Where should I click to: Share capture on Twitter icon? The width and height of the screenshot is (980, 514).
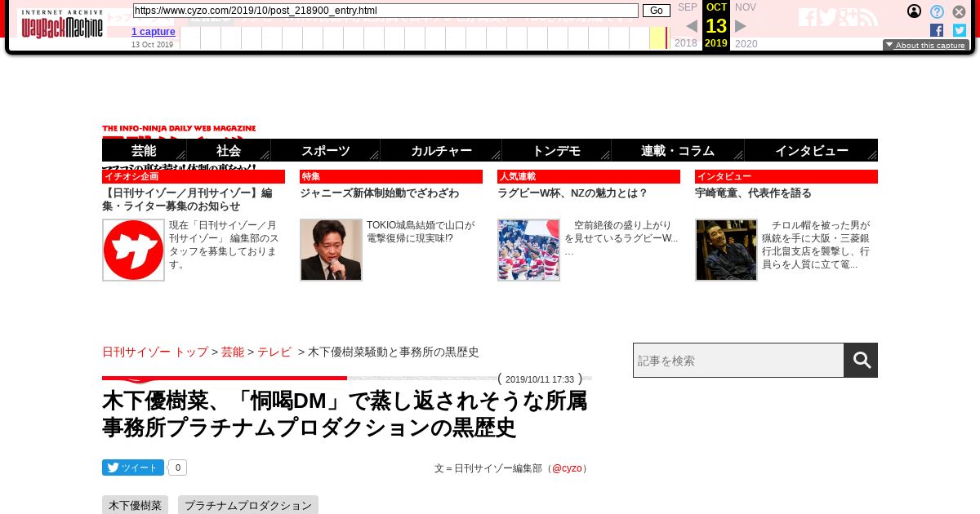click(960, 30)
